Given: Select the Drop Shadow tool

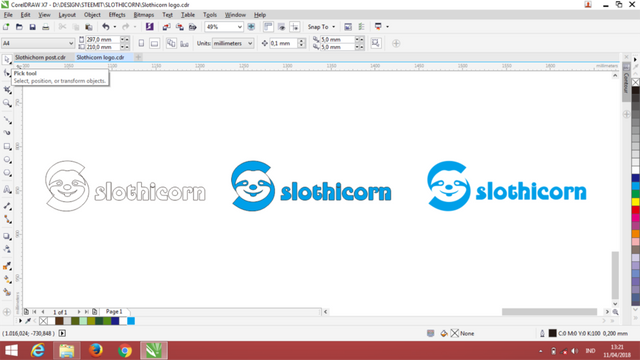Looking at the screenshot, I should tap(7, 236).
